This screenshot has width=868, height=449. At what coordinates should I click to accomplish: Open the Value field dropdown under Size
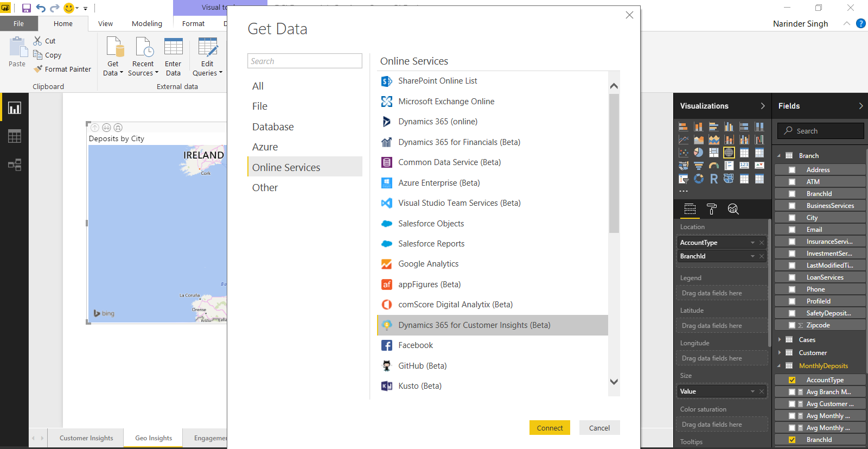pyautogui.click(x=752, y=391)
